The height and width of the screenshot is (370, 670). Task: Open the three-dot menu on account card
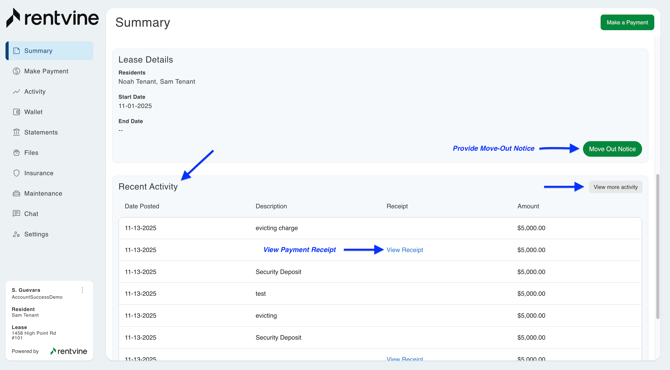coord(82,290)
